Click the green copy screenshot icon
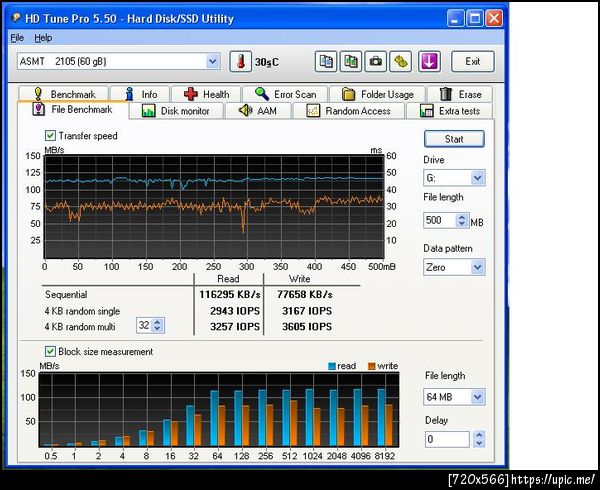Image resolution: width=600 pixels, height=490 pixels. point(351,62)
